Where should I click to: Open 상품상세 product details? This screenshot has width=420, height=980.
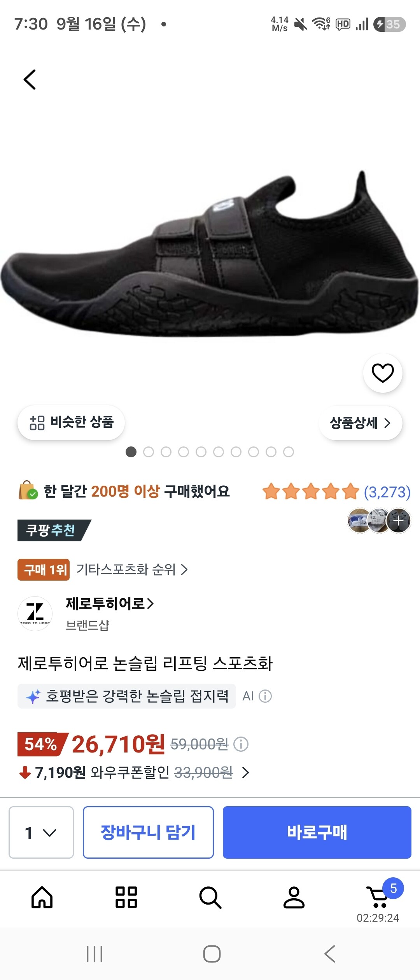point(360,423)
